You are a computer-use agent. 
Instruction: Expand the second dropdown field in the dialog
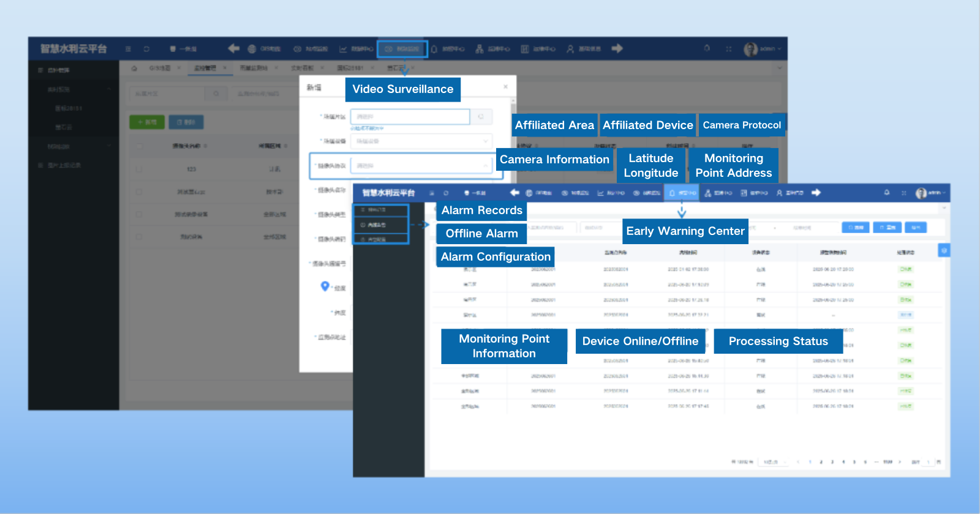pos(486,141)
